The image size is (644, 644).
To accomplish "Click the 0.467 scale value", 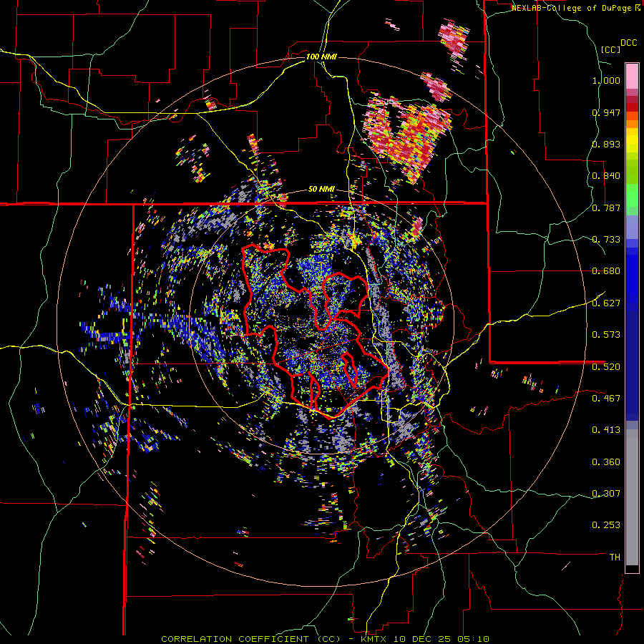I will 606,399.
